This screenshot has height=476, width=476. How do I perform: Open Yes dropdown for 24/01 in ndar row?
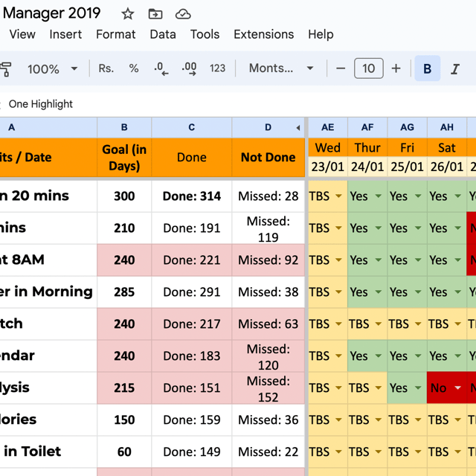[x=379, y=356]
